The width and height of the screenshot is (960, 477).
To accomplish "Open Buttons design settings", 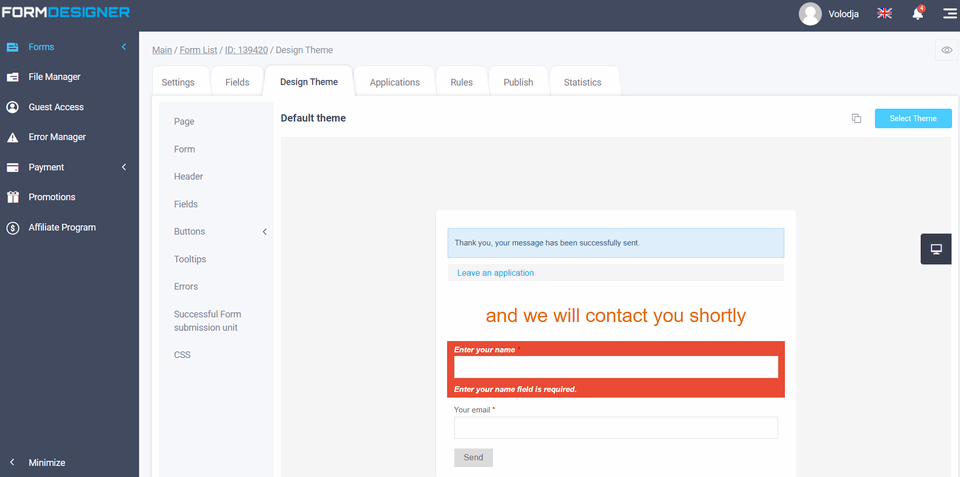I will tap(189, 231).
